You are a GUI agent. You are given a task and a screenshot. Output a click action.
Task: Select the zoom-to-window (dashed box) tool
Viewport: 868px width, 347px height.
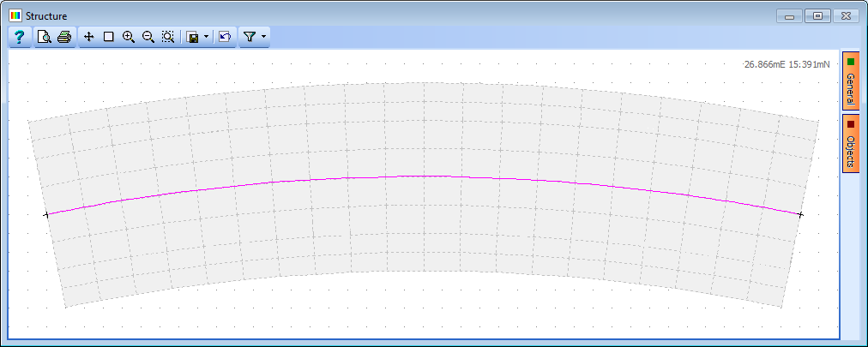point(168,37)
